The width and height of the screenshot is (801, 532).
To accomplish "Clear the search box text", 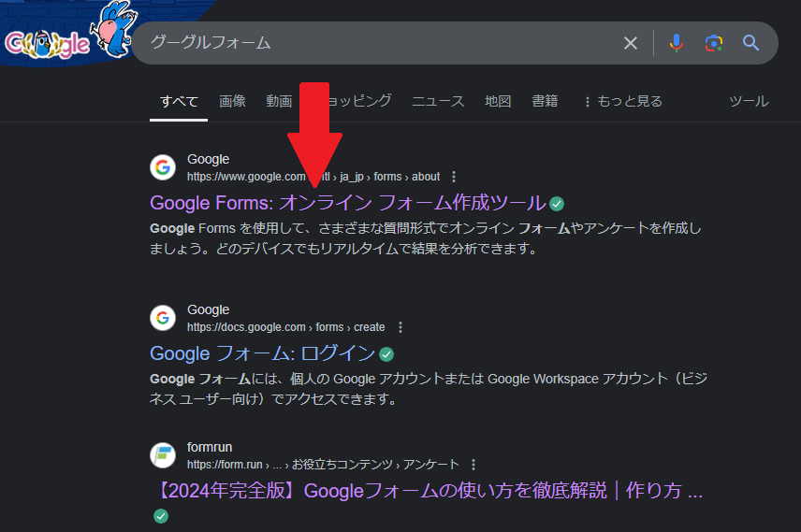I will pos(631,43).
